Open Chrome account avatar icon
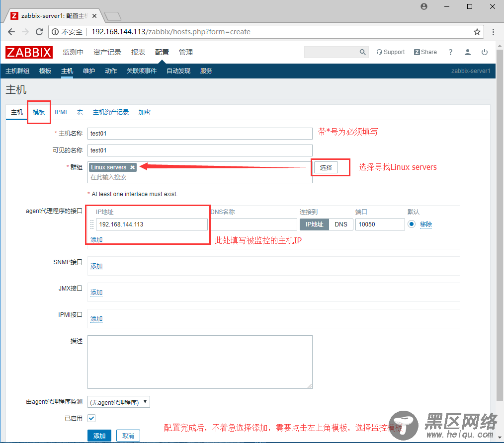This screenshot has width=504, height=443. (424, 6)
